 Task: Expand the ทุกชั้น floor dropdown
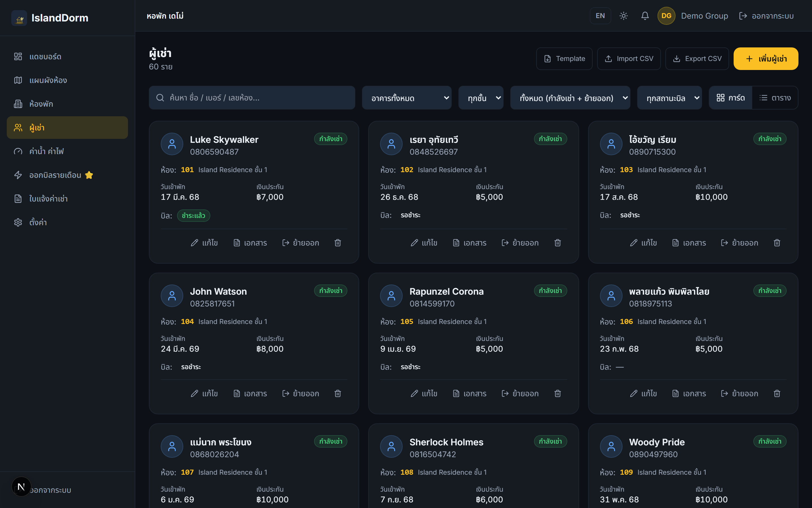[481, 98]
